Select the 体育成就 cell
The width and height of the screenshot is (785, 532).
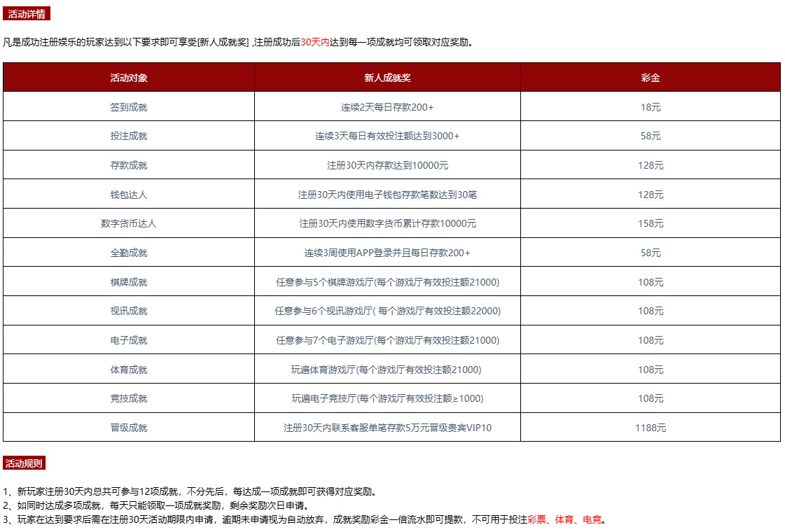129,370
